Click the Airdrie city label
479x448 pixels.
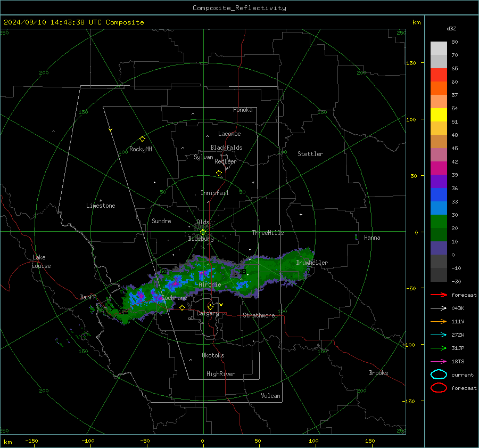(x=210, y=284)
